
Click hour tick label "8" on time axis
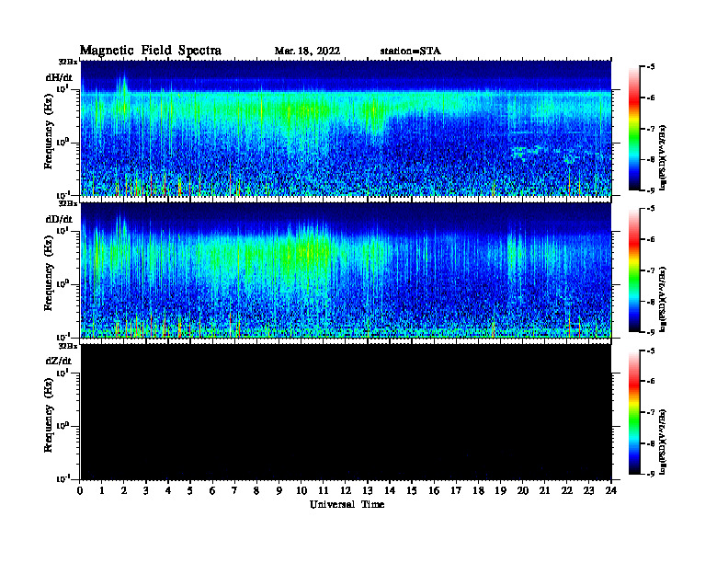256,491
